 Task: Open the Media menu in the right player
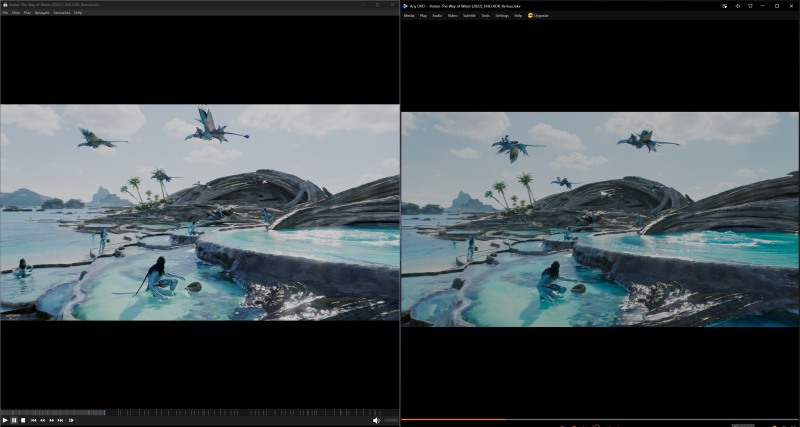click(x=409, y=16)
